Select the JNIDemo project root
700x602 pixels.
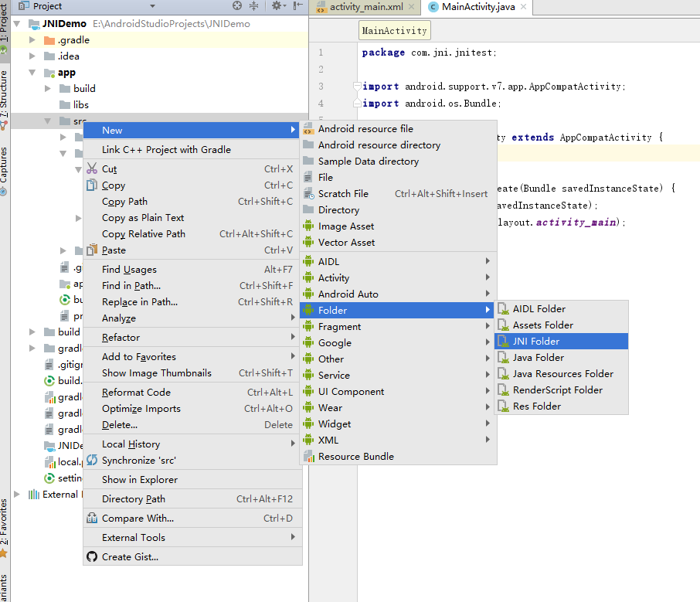(x=64, y=24)
